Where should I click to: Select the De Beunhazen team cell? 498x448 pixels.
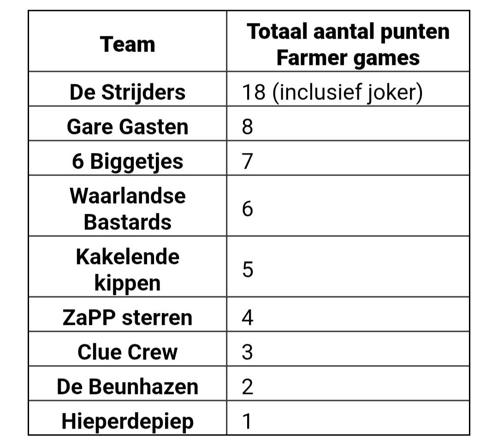127,383
